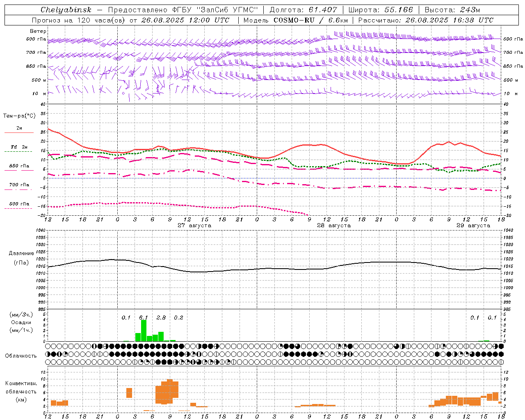Click the 0.2 precipitation value
This screenshot has width=525, height=420.
pyautogui.click(x=178, y=317)
